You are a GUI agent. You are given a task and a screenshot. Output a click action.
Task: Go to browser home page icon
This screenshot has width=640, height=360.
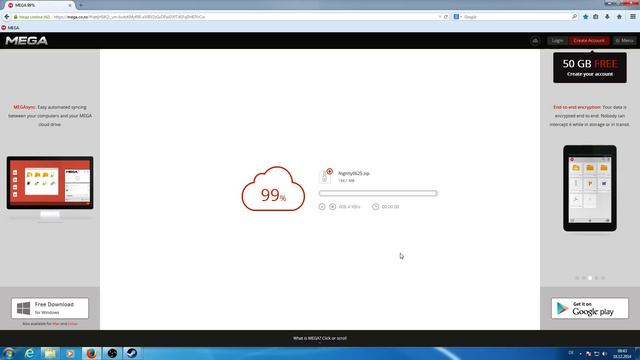tap(619, 17)
